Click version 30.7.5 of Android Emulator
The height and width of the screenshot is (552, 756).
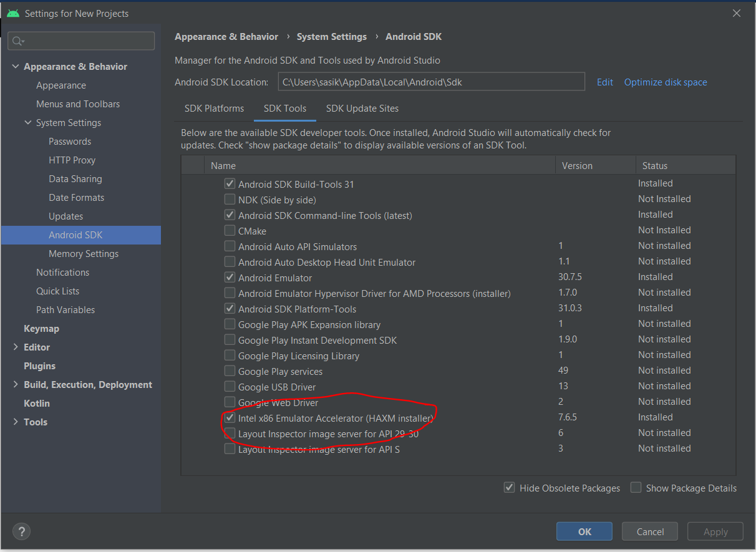[570, 277]
